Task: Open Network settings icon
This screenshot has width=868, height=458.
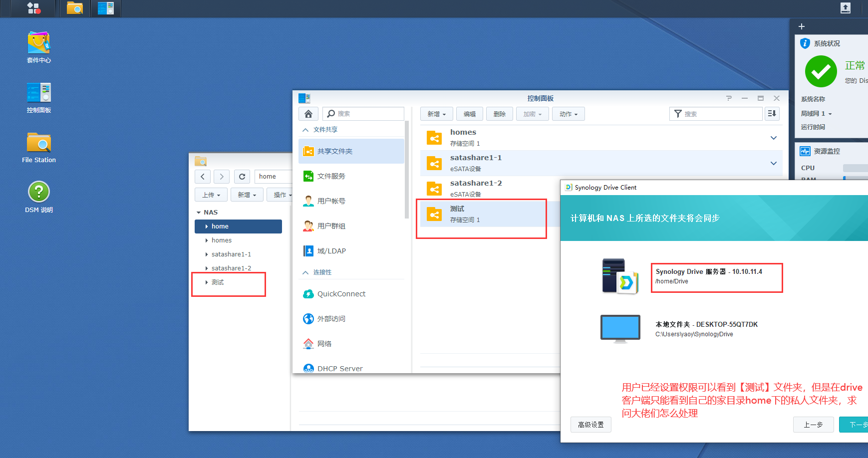Action: (x=308, y=344)
